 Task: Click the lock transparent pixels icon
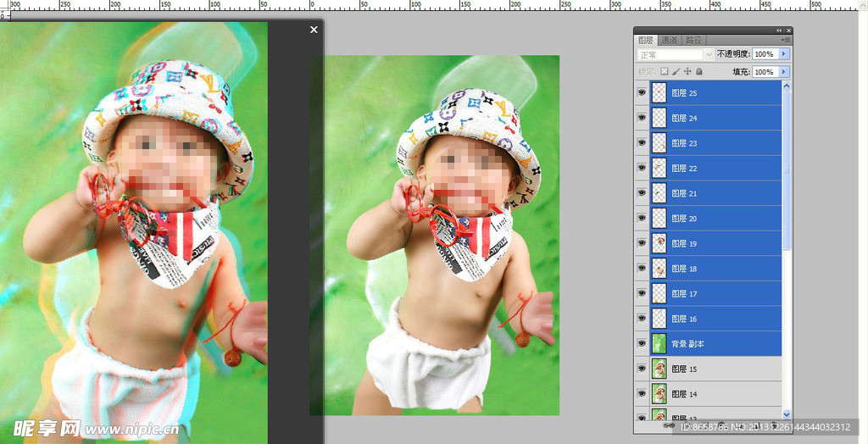[665, 72]
